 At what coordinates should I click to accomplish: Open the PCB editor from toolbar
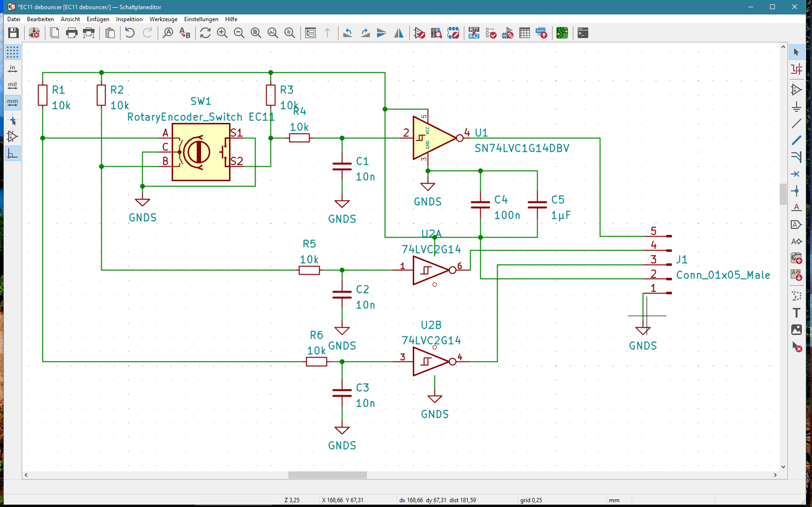562,33
